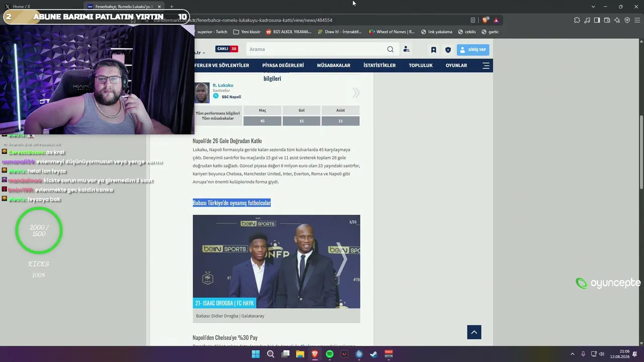Click the Lukaku player portrait thumbnail
644x362 pixels.
click(202, 93)
